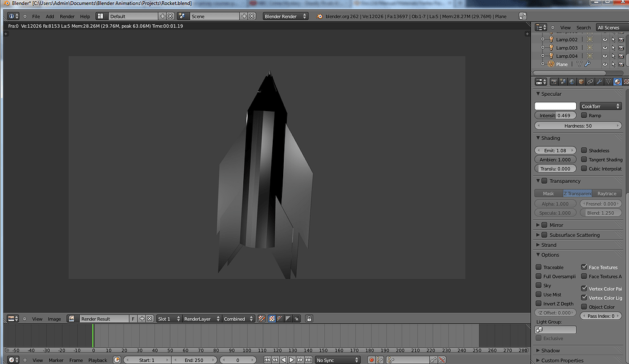Toggle selectability arrow for Lamp.003

pyautogui.click(x=614, y=48)
